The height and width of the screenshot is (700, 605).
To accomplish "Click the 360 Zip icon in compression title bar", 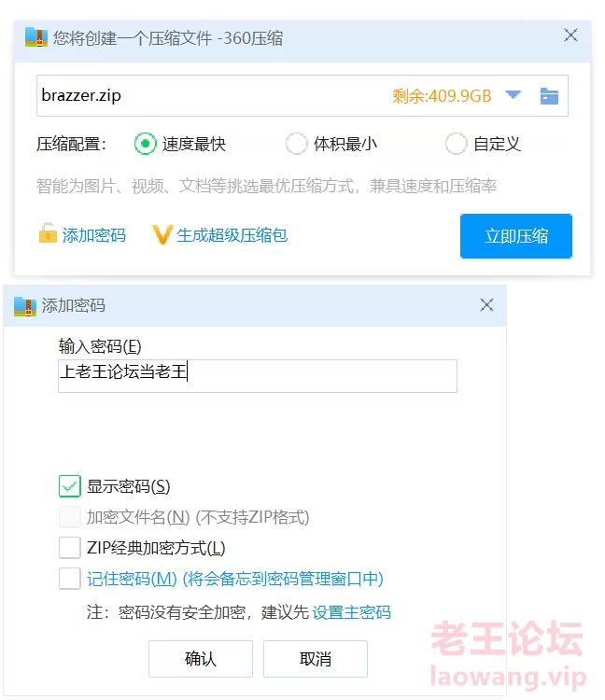I will pyautogui.click(x=35, y=37).
